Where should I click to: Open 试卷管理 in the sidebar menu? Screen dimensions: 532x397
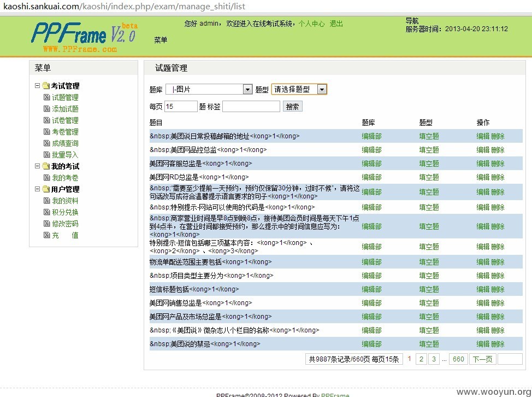(65, 120)
